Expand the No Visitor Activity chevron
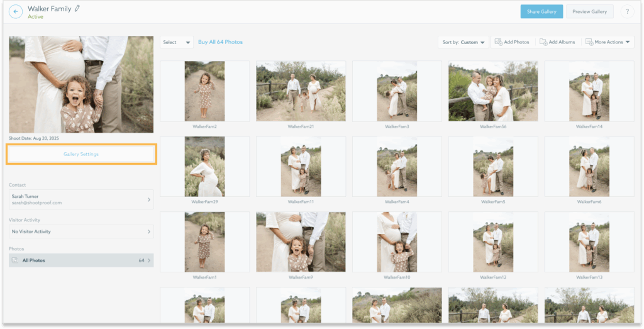This screenshot has width=644, height=329. coord(148,231)
